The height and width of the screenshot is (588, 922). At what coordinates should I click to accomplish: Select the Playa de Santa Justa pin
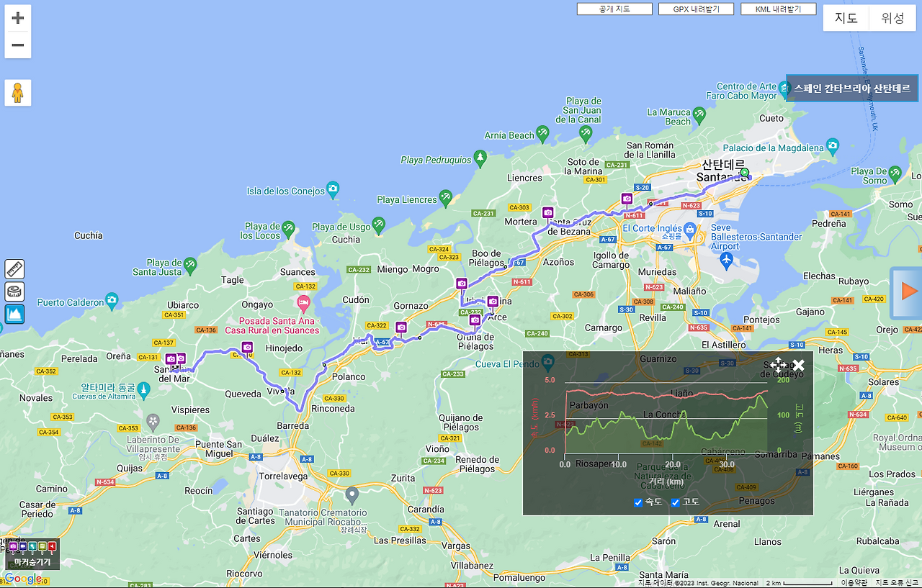pos(189,264)
